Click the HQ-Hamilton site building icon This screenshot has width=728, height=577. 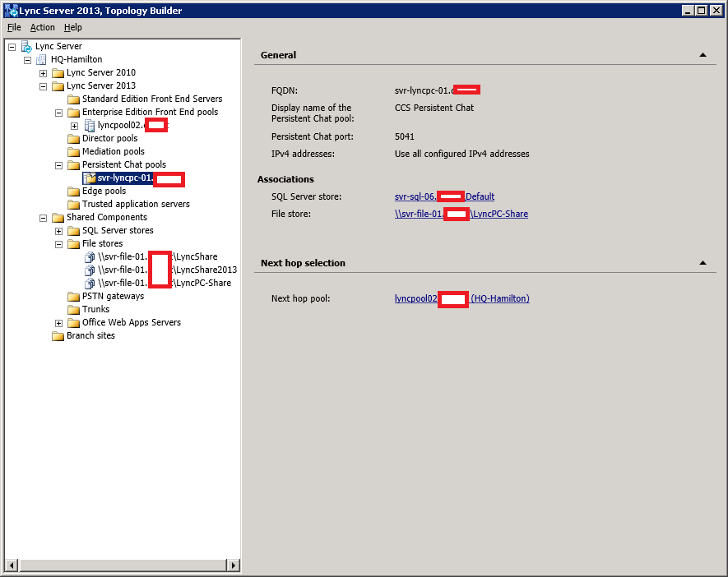[41, 59]
